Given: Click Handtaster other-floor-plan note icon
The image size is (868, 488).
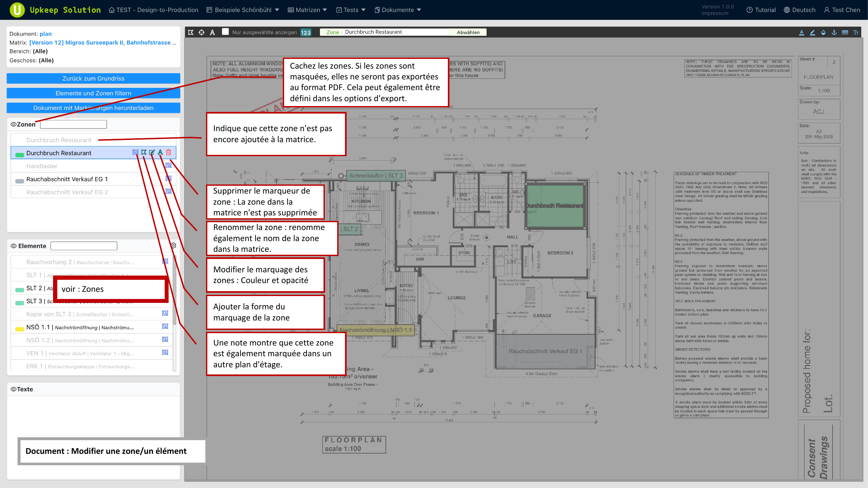Looking at the screenshot, I should coord(169,165).
